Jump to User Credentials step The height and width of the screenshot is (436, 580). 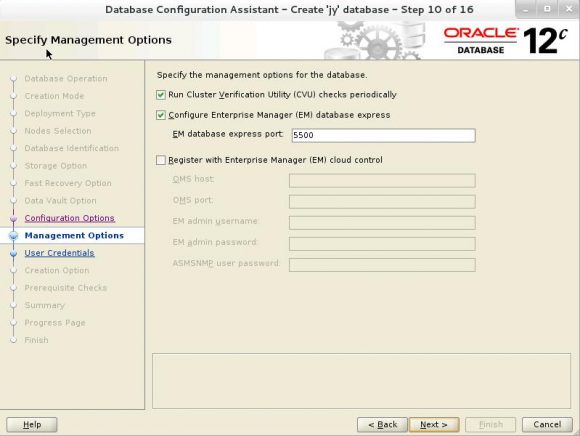60,253
